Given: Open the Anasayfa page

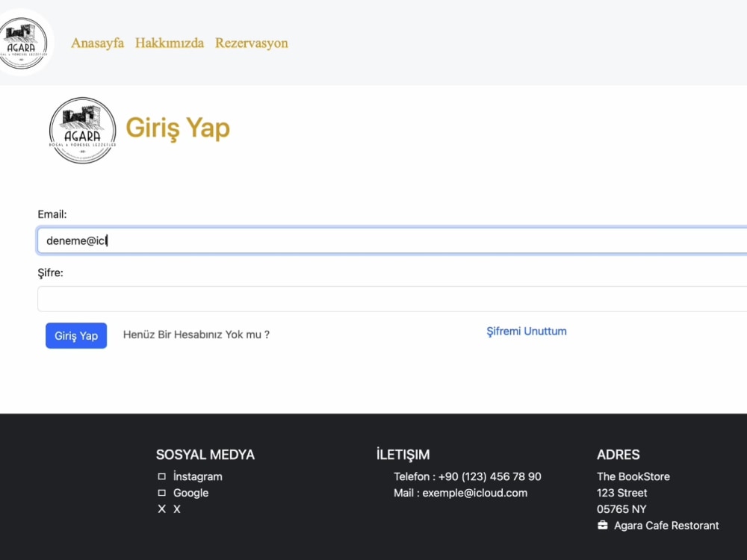Looking at the screenshot, I should point(97,43).
